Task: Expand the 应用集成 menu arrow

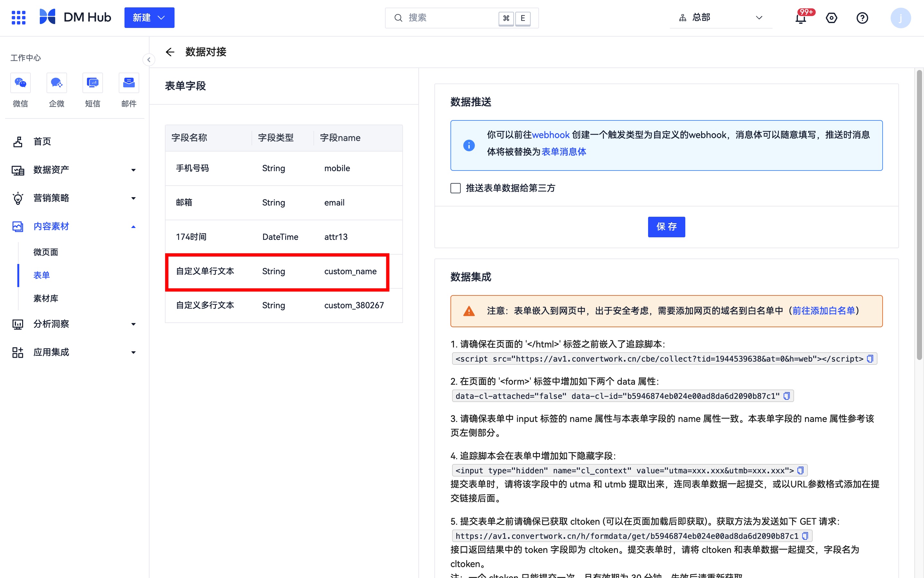Action: pos(133,353)
